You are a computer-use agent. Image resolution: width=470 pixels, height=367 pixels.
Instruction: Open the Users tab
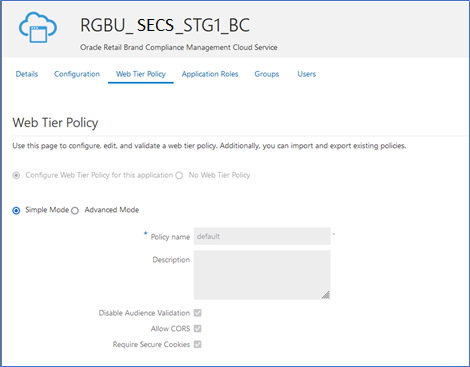click(x=306, y=74)
